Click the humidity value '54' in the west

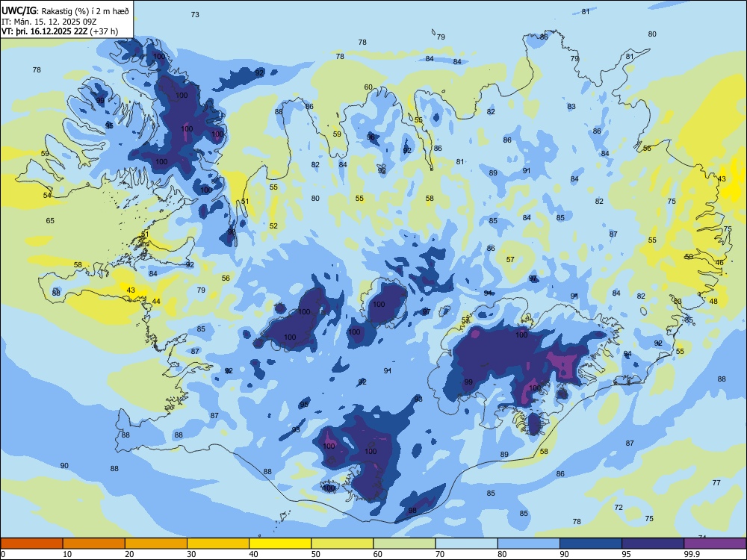pos(47,195)
